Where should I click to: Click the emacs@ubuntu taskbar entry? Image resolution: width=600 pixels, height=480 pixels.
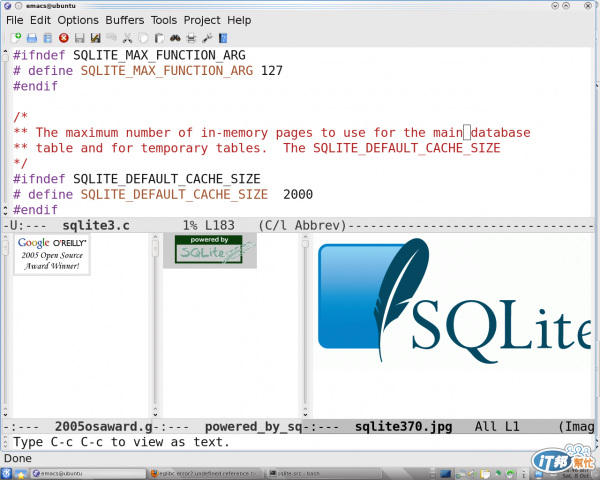click(x=88, y=473)
